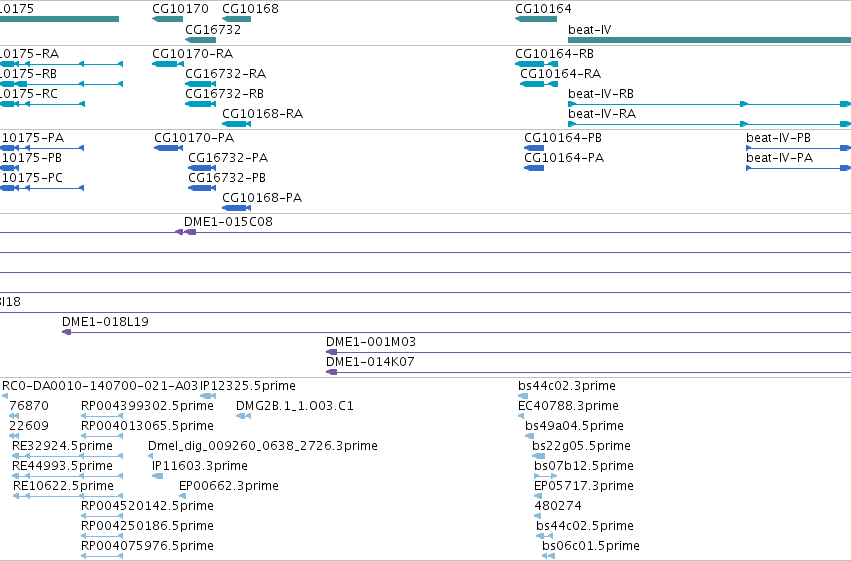Click EST label RP004075976.5prime
This screenshot has width=851, height=561.
click(147, 546)
